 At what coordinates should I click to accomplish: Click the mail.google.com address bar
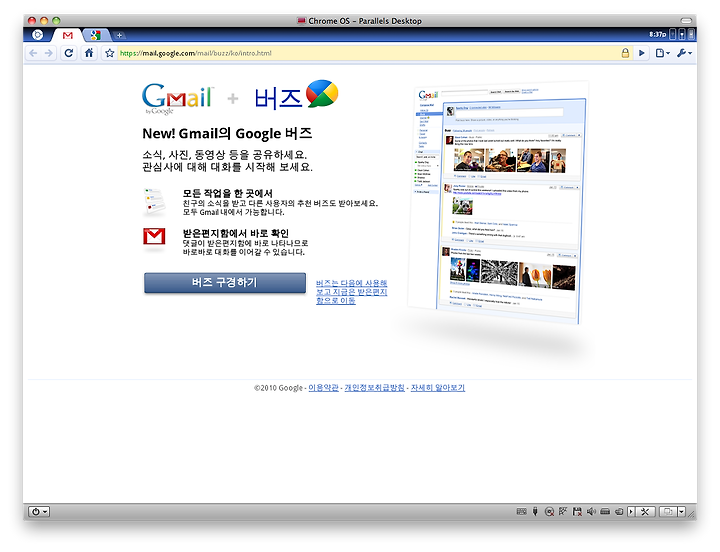coord(367,53)
